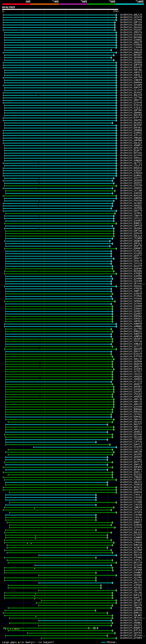Select hit label UniRef100_O04052
The image size is (146, 644).
pos(131,35)
